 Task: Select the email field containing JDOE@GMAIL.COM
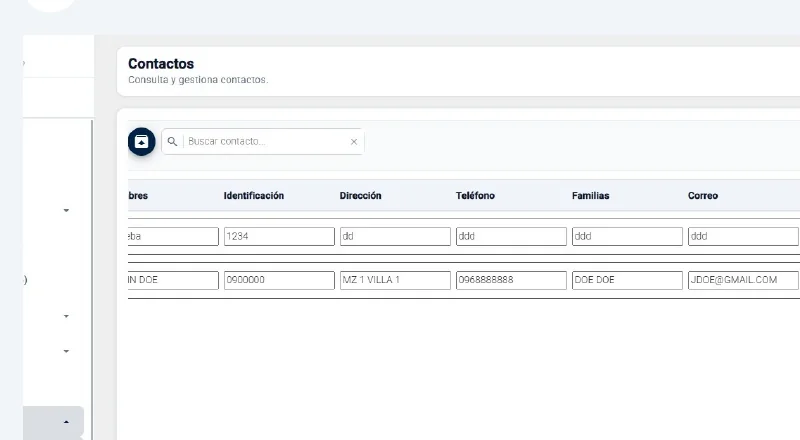click(x=743, y=280)
